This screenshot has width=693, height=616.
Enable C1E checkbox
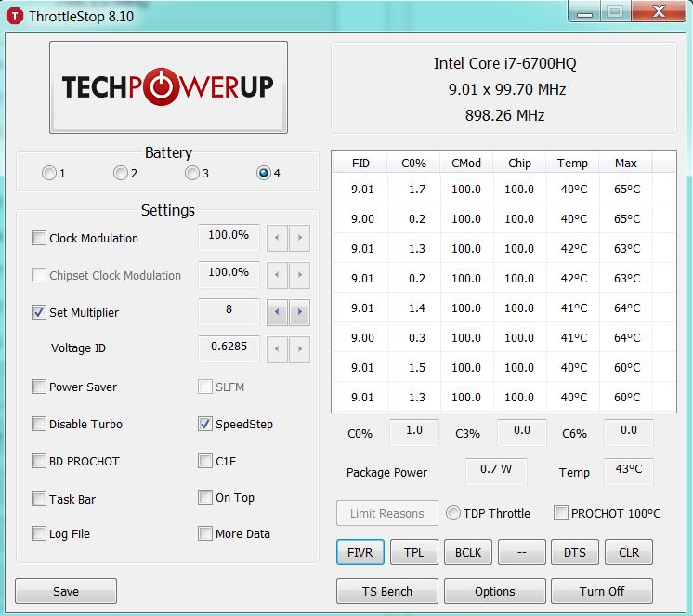click(x=204, y=461)
